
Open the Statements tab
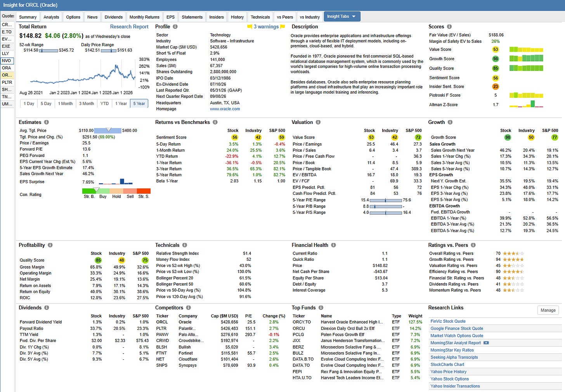point(192,17)
